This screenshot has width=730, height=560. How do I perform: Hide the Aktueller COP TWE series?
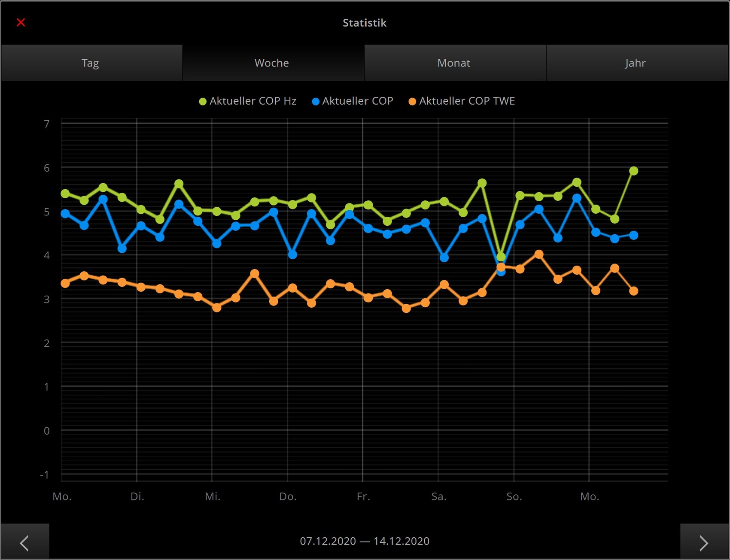click(x=467, y=101)
